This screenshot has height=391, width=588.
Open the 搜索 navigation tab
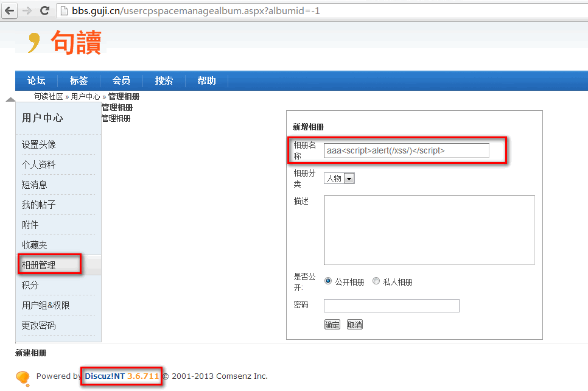[x=164, y=80]
